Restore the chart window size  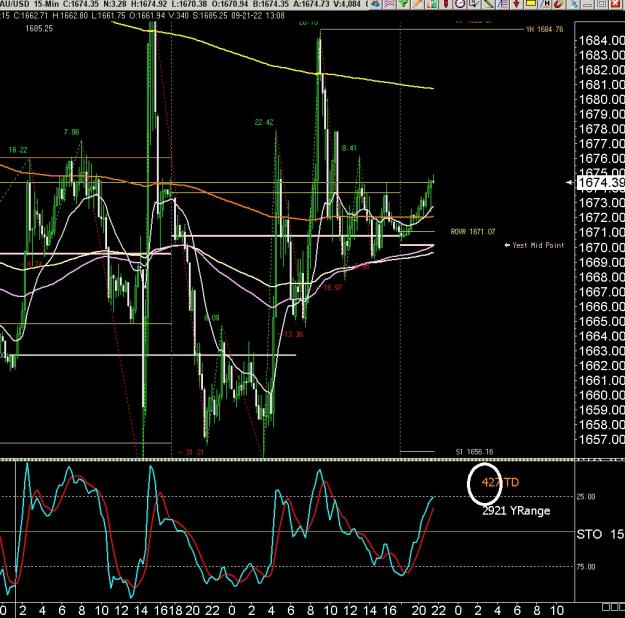(x=602, y=4)
